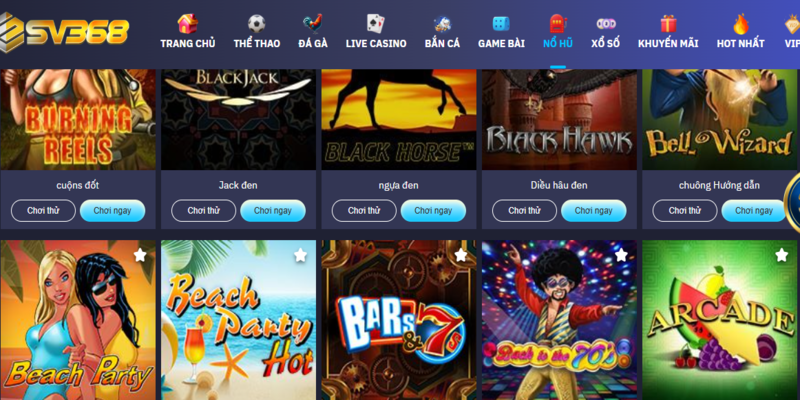Mark Back to the 70's as favorite
Screen dimensions: 800x400
pos(621,256)
